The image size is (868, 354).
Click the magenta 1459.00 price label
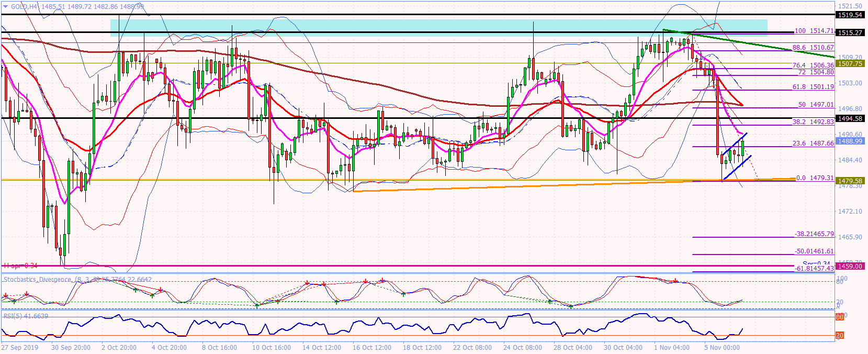click(x=850, y=267)
